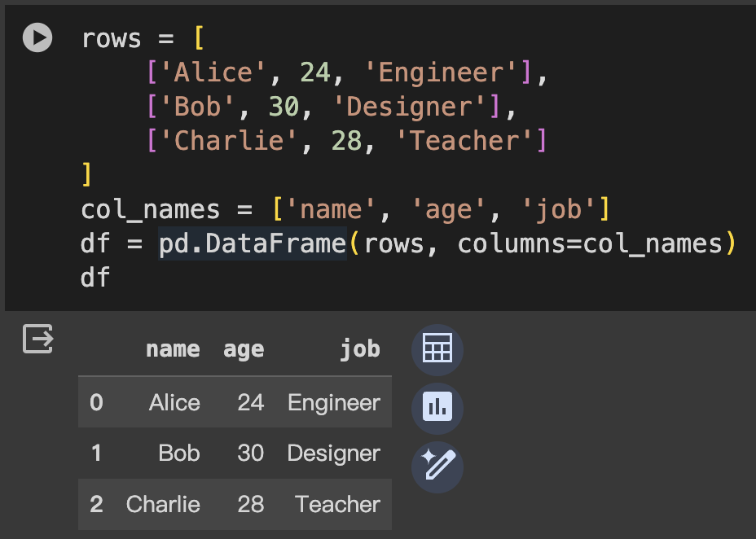Click the 'Engineer' output table cell
The image size is (756, 539).
point(334,402)
